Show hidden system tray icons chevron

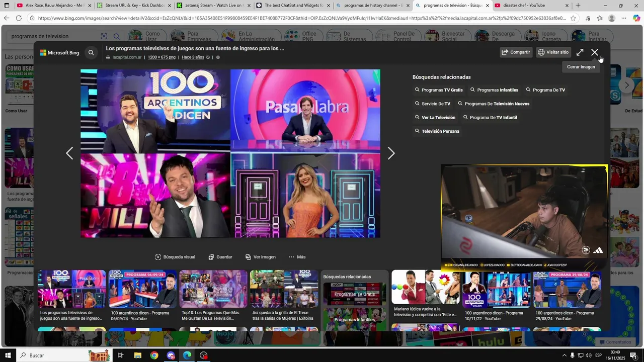(x=564, y=355)
